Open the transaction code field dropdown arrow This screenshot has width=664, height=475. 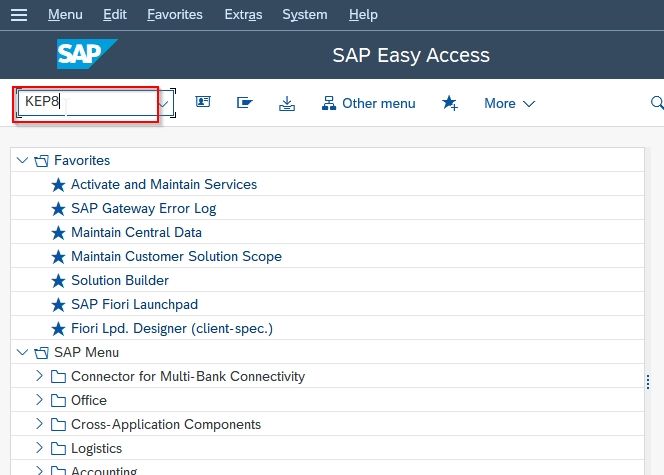(x=163, y=103)
